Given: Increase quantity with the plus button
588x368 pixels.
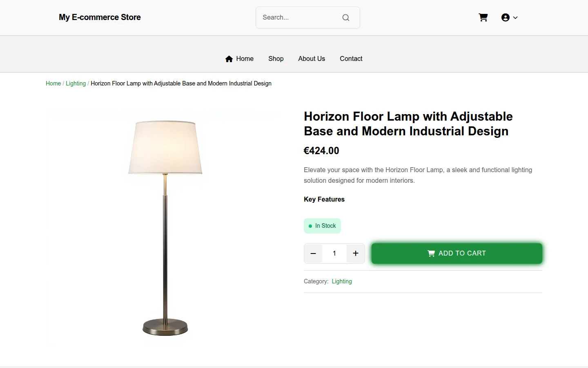Looking at the screenshot, I should click(356, 254).
